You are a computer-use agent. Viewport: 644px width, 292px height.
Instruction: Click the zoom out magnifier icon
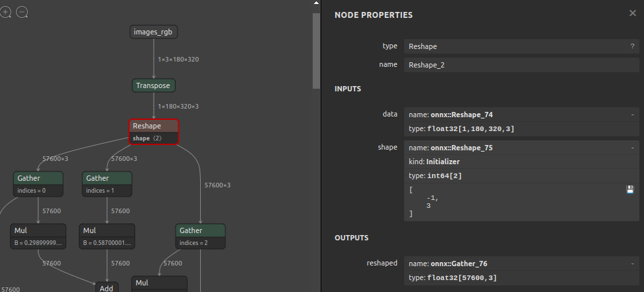pyautogui.click(x=22, y=12)
